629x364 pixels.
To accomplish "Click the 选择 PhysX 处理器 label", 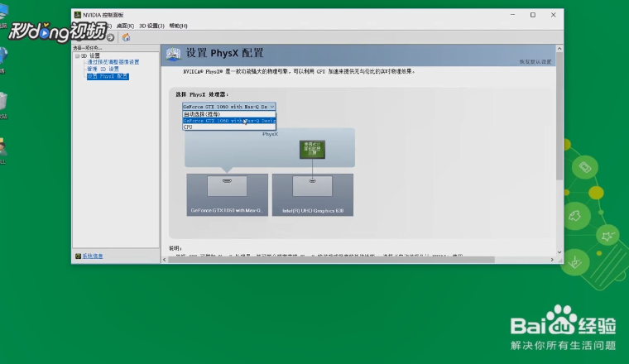I will point(202,94).
